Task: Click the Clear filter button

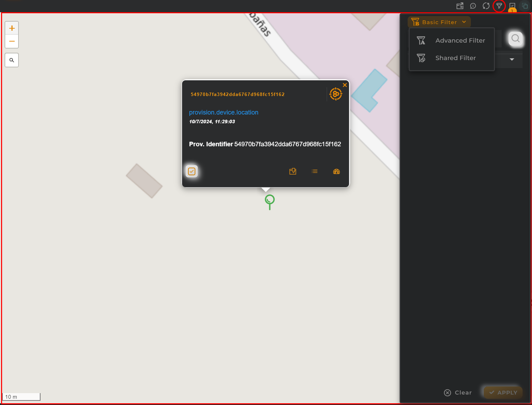Action: click(x=458, y=393)
